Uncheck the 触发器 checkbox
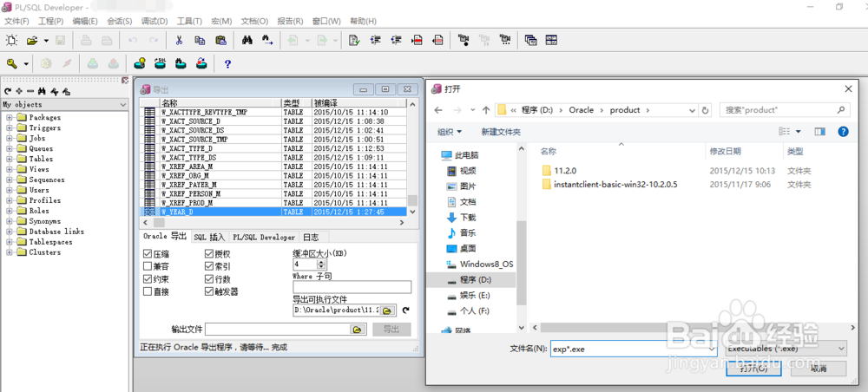The height and width of the screenshot is (392, 868). click(208, 292)
